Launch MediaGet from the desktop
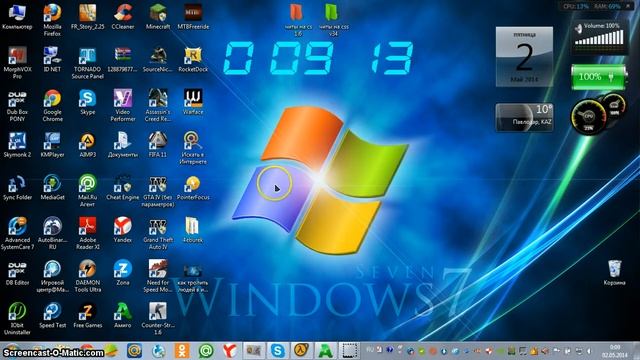The height and width of the screenshot is (360, 640). coord(52,186)
